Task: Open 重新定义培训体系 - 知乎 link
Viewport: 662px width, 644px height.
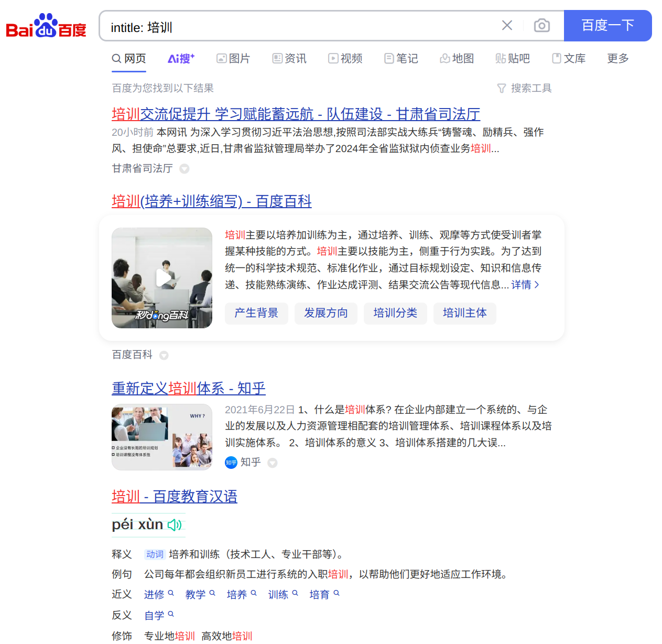Action: (189, 388)
